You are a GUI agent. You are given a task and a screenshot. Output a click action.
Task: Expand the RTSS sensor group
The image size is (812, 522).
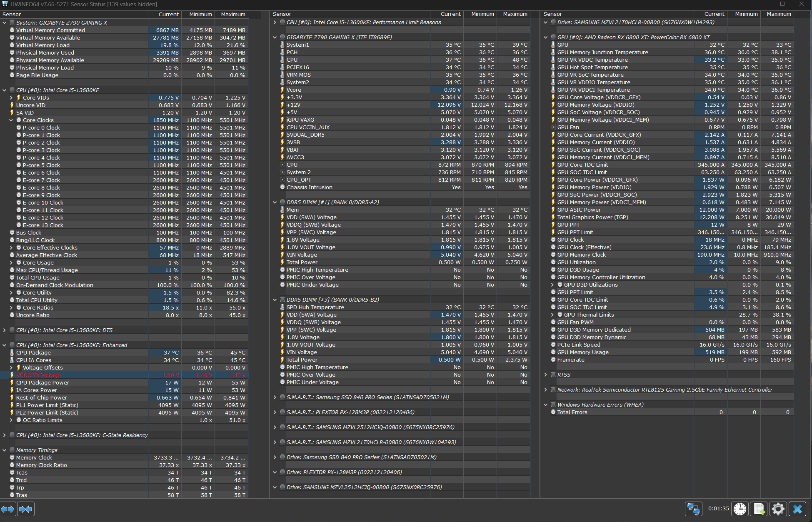coord(546,375)
